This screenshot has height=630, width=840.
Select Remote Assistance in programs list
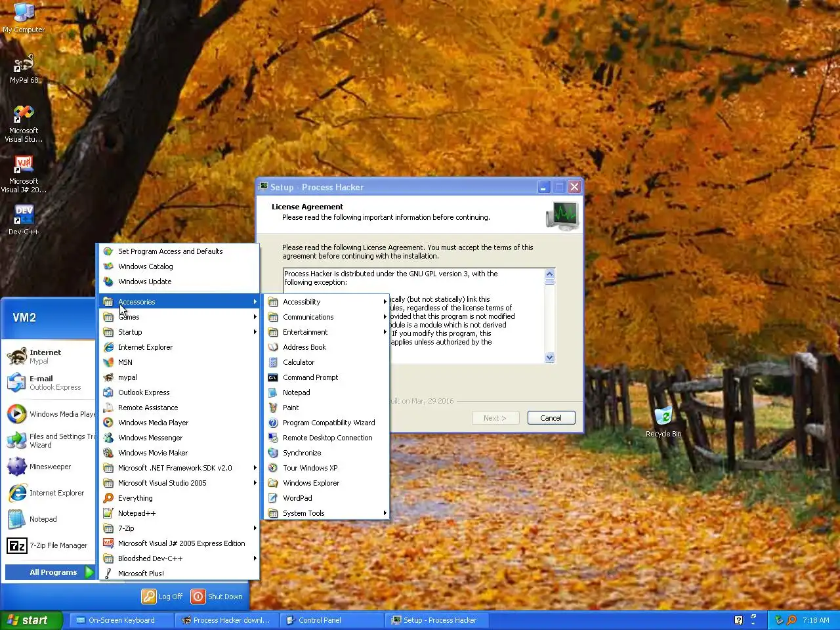(x=179, y=408)
